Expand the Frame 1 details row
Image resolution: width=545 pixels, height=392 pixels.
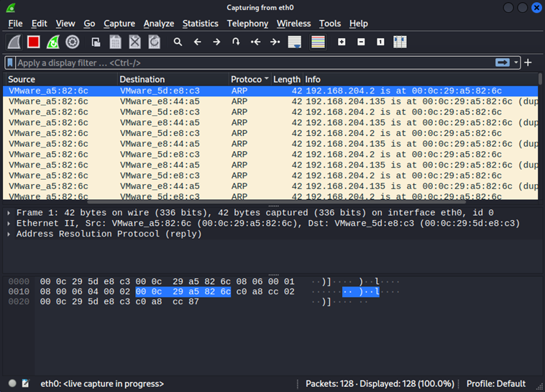(9, 213)
